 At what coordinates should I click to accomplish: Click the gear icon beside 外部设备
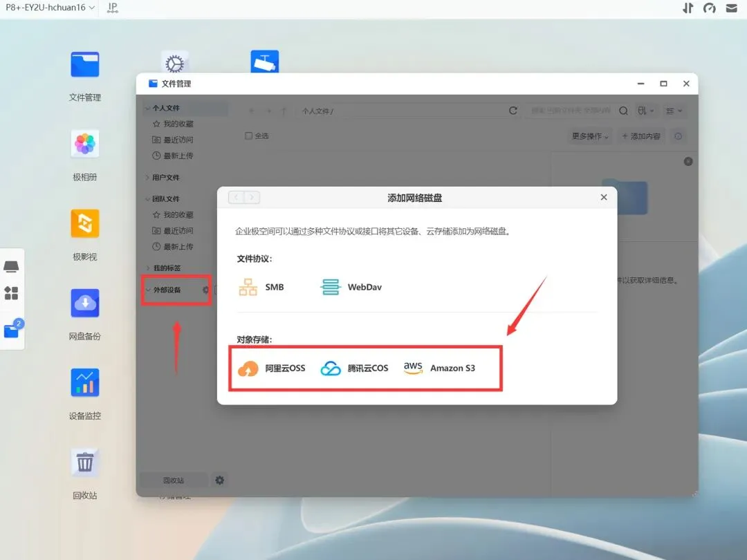coord(206,290)
